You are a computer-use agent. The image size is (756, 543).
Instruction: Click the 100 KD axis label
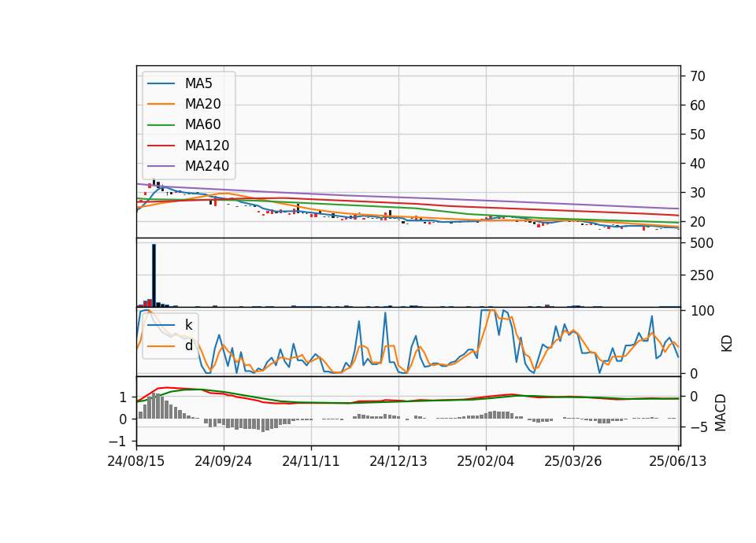pos(702,311)
